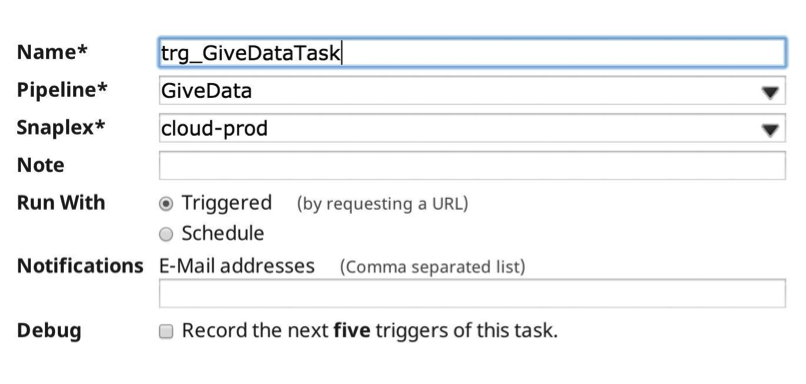Choose the Schedule radio button

point(166,234)
